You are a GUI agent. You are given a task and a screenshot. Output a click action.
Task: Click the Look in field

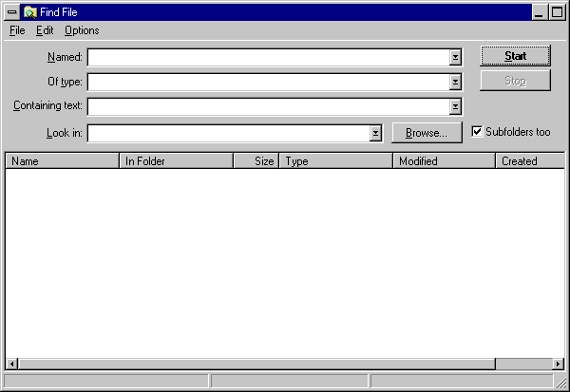(228, 133)
